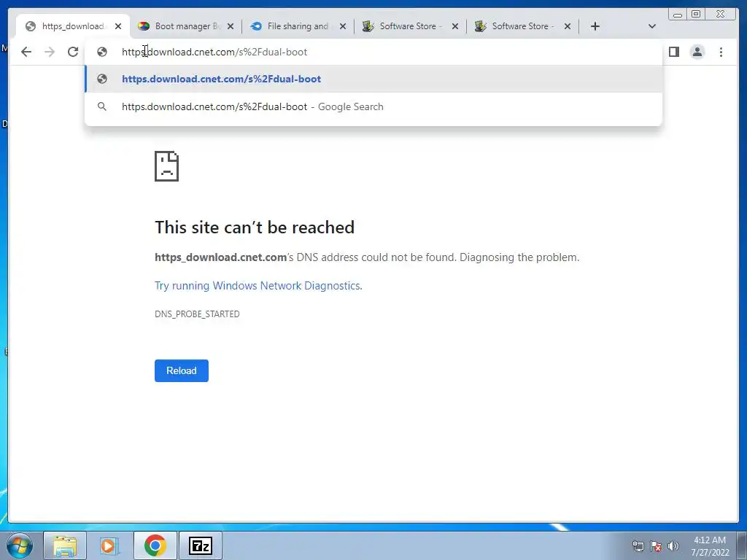Choose the Google Search suggestion row
The image size is (747, 560).
point(373,106)
